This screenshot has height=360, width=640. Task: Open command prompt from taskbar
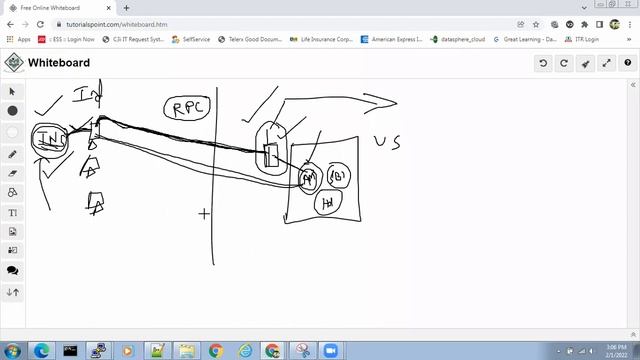pos(70,351)
